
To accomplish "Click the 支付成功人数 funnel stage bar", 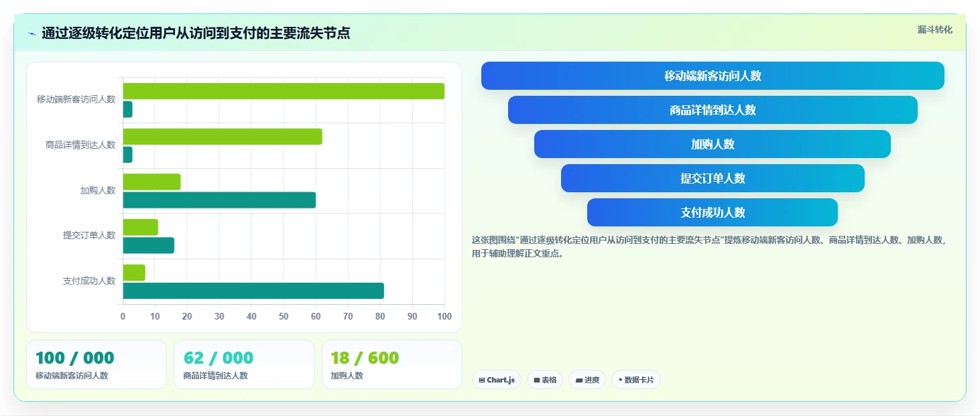I will [713, 212].
